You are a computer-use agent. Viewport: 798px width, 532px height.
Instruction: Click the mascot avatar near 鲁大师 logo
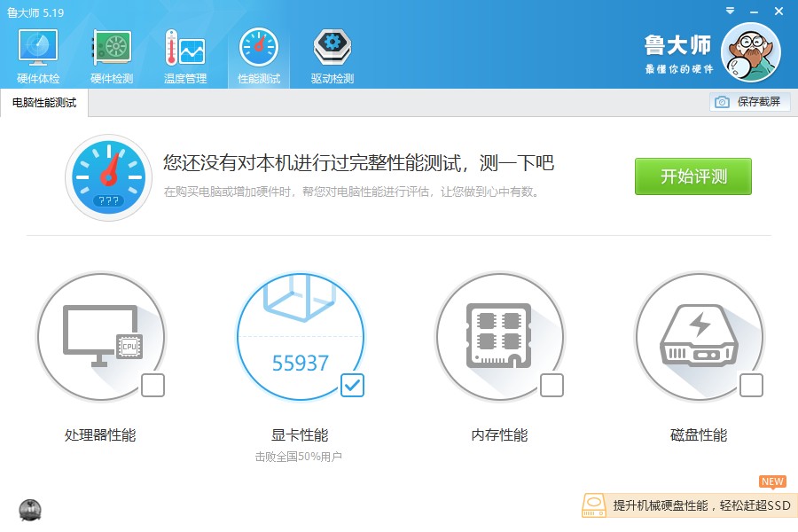(750, 53)
